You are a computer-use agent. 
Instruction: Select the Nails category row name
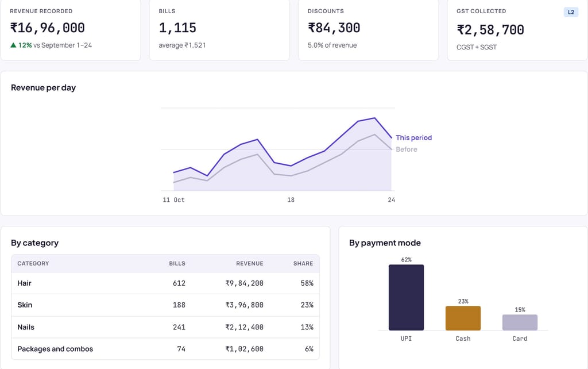click(26, 327)
